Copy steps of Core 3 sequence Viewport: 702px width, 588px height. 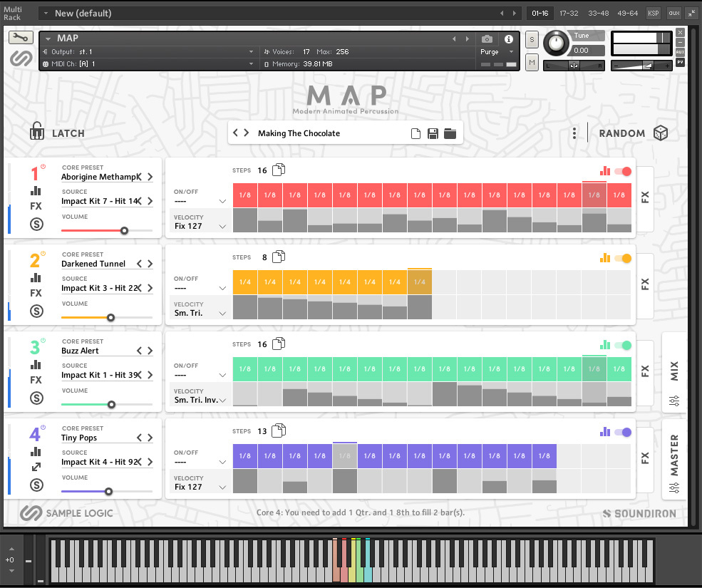tap(279, 344)
